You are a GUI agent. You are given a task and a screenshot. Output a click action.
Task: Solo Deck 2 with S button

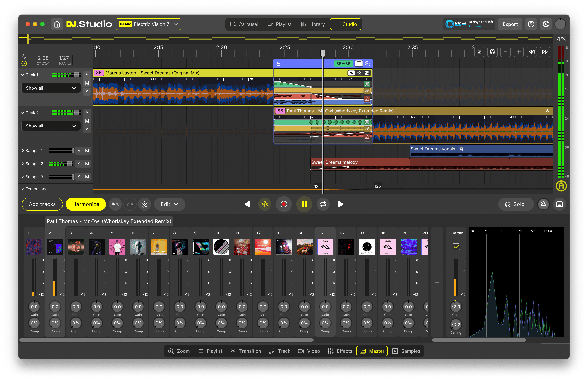[87, 113]
